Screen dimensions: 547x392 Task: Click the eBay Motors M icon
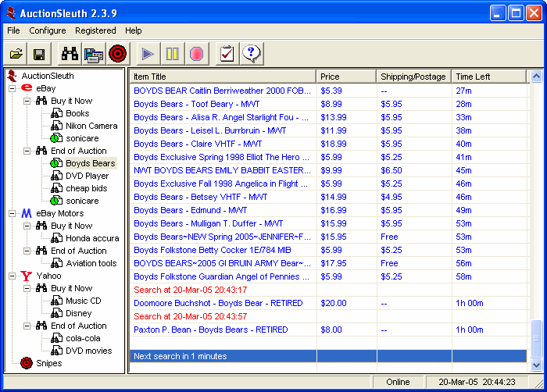[27, 213]
